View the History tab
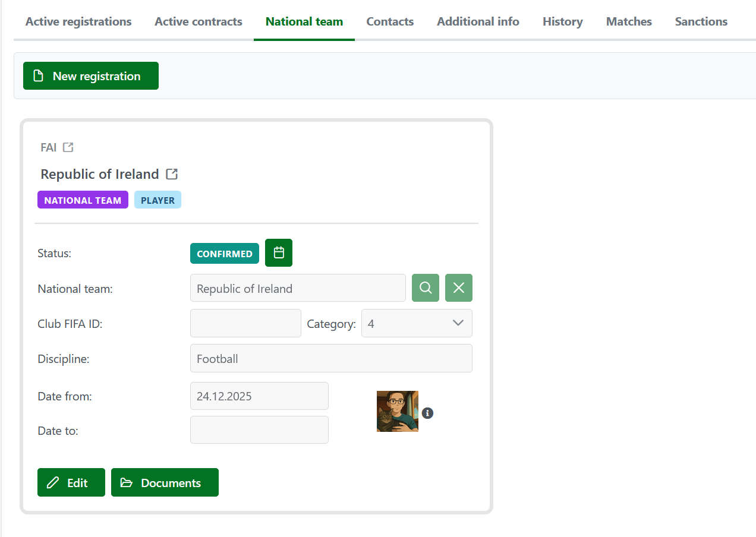 [562, 21]
